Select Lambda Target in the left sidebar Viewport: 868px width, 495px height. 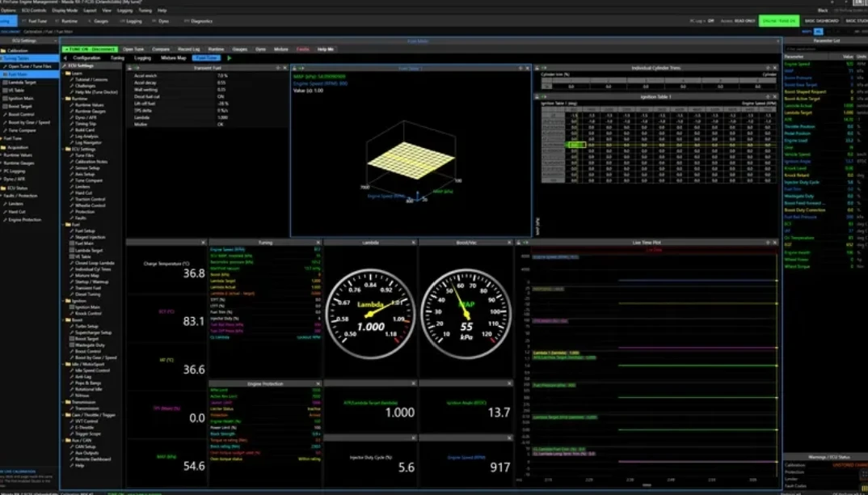point(22,82)
